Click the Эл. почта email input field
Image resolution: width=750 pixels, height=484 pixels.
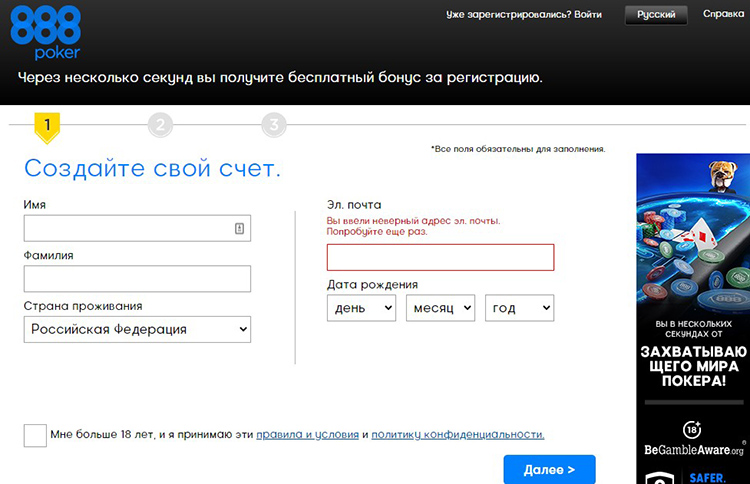pyautogui.click(x=440, y=257)
